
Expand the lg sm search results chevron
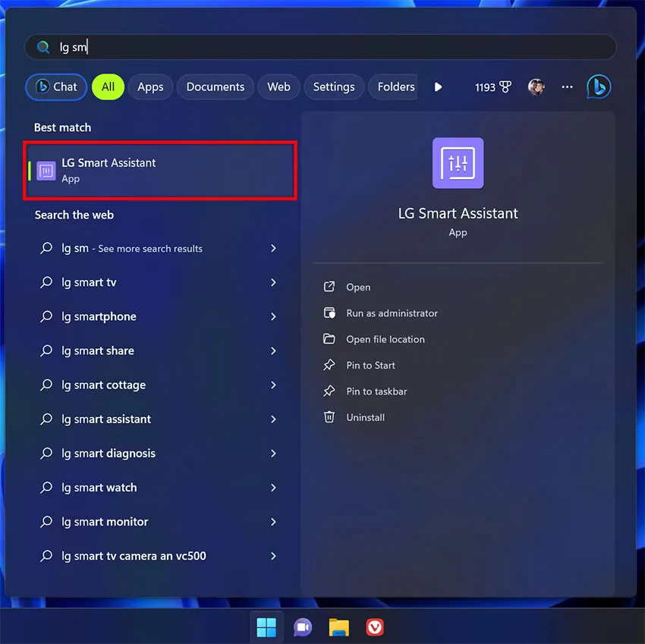[273, 248]
